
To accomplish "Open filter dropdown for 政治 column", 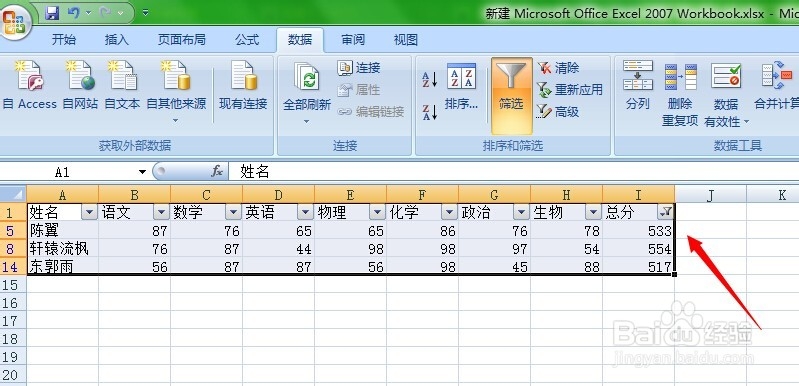I will 521,212.
